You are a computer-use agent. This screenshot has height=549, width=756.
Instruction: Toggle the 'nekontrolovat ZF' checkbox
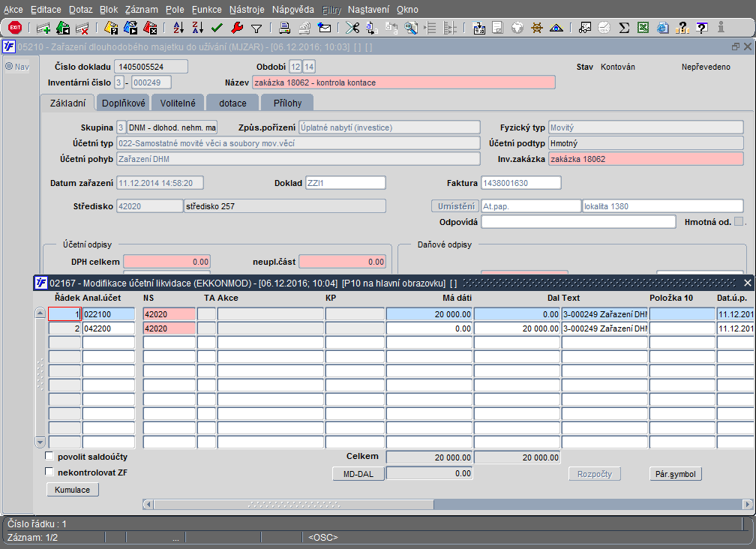click(x=50, y=472)
